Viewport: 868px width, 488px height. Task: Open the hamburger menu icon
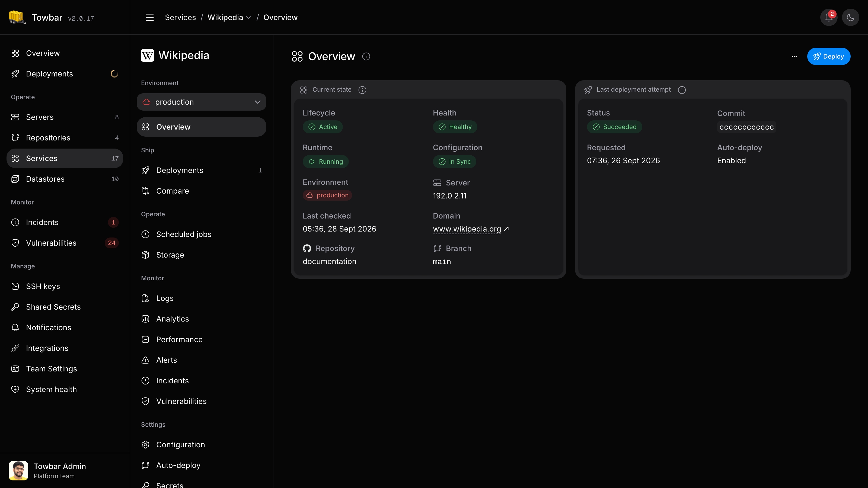click(x=150, y=18)
